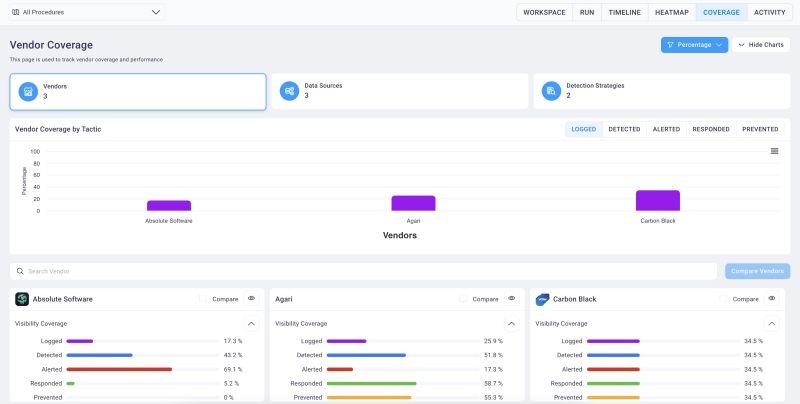The height and width of the screenshot is (404, 800).
Task: Toggle eye icon on Agari card
Action: click(x=511, y=298)
